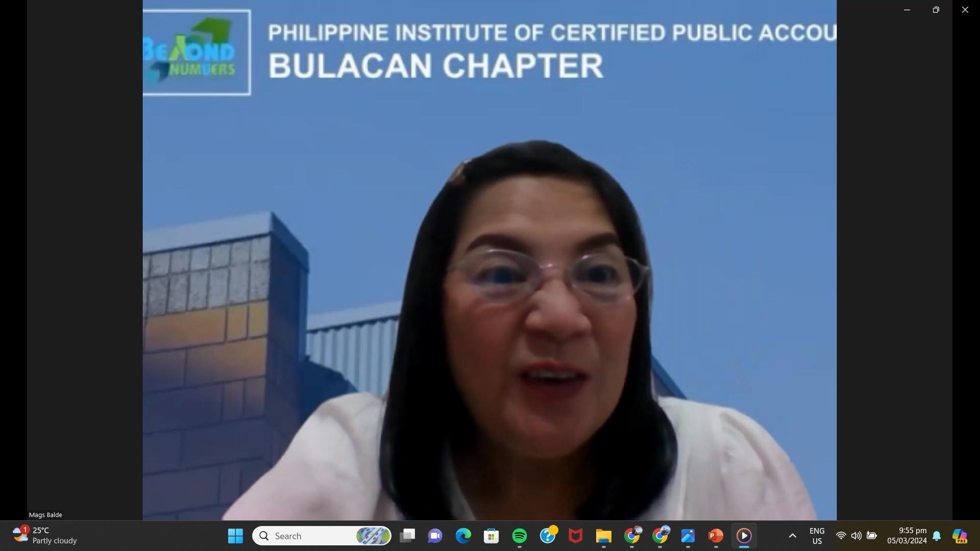The height and width of the screenshot is (551, 980).
Task: Open the clock and calendar flyout
Action: click(906, 536)
